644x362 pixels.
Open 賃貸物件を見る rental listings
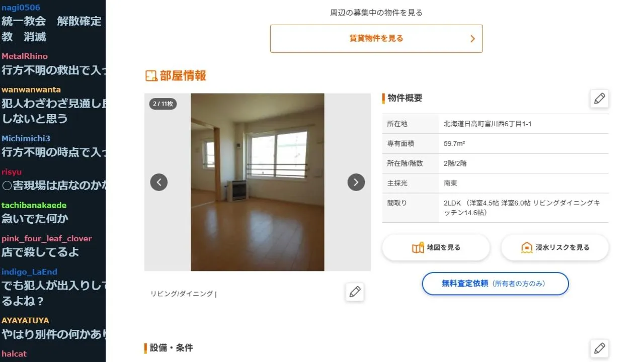pyautogui.click(x=376, y=39)
